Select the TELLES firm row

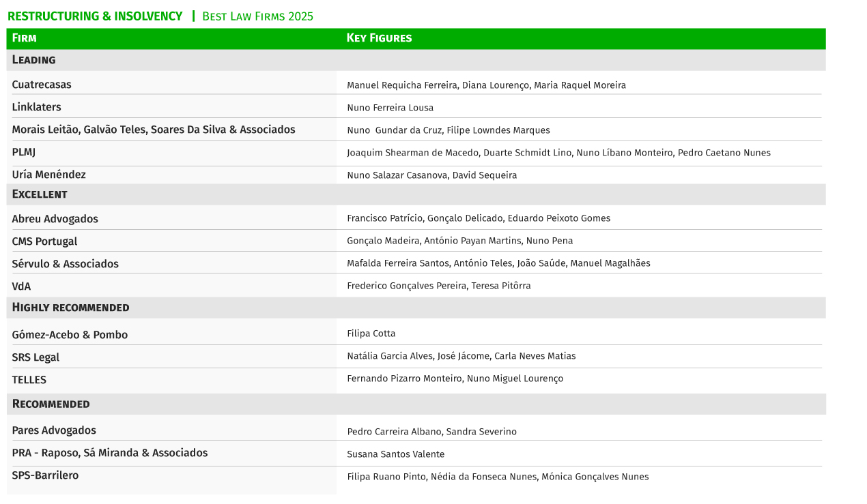[x=29, y=380]
